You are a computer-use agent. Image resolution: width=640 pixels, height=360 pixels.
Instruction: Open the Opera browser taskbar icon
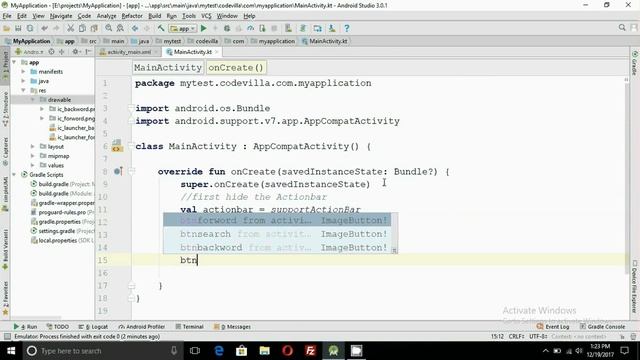[288, 351]
